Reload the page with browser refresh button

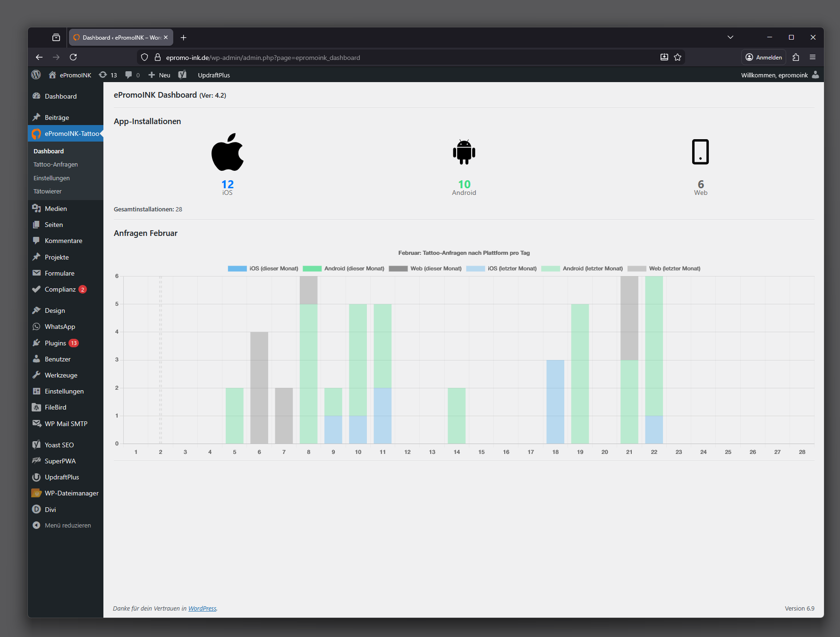[73, 57]
